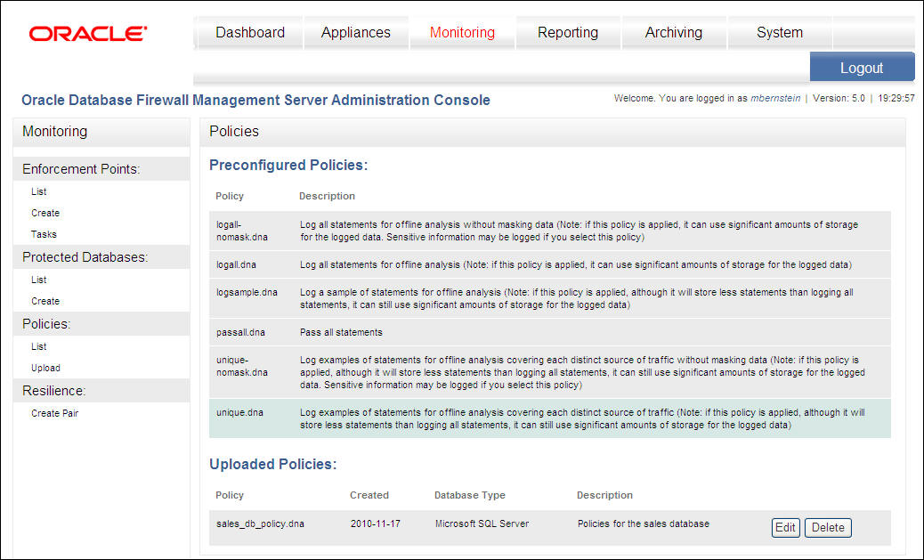Click the Oracle logo
Screen dimensions: 924x560
88,34
